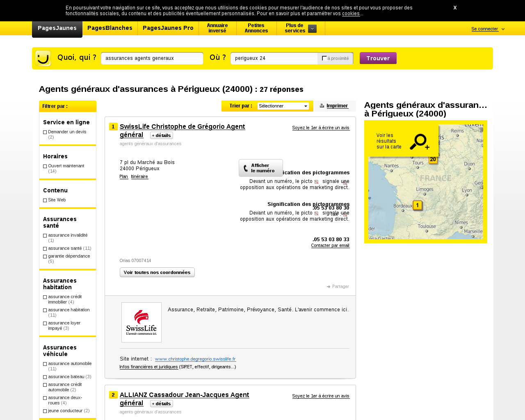Check 'assurance bateau' filter
This screenshot has height=420, width=525.
pyautogui.click(x=45, y=377)
